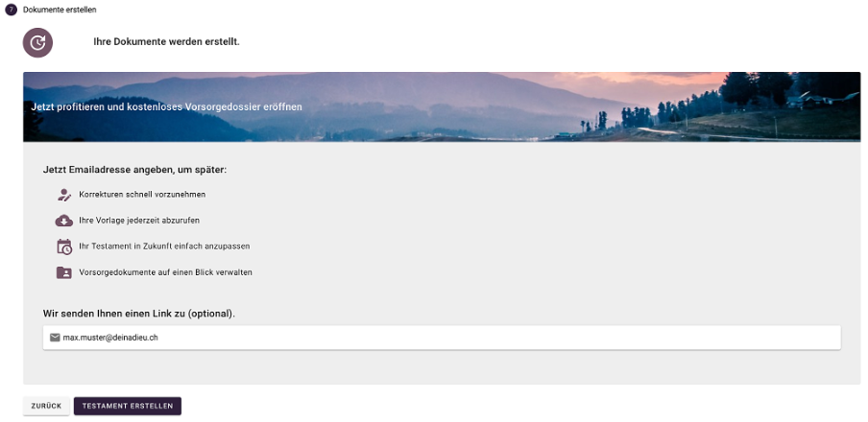The image size is (868, 422).
Task: Click 'Vorsorgedokumente auf einen Blick verwalten' text
Action: 165,272
